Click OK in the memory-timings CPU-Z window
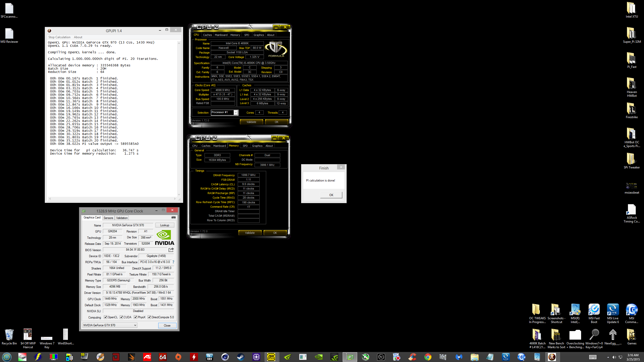This screenshot has height=362, width=644. (275, 233)
